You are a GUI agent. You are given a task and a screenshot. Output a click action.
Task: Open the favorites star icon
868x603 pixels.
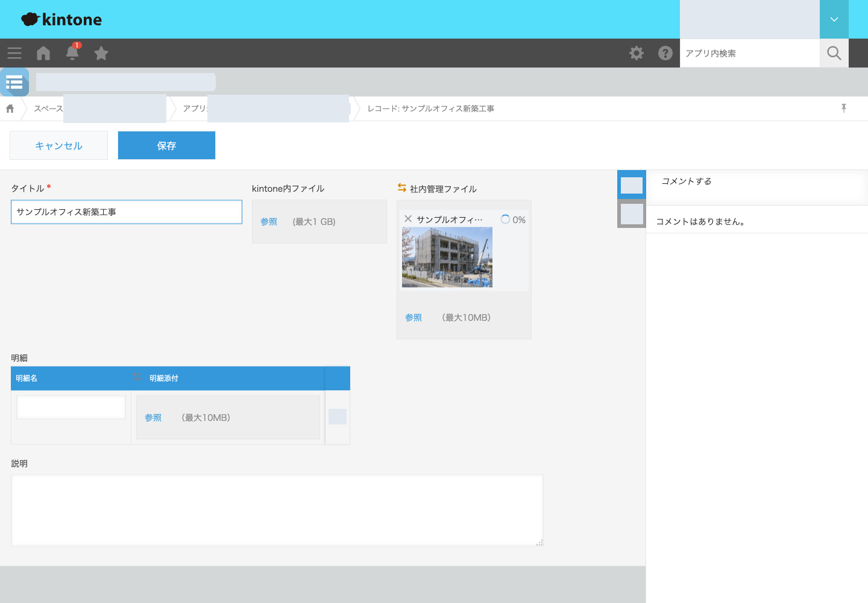pyautogui.click(x=101, y=53)
